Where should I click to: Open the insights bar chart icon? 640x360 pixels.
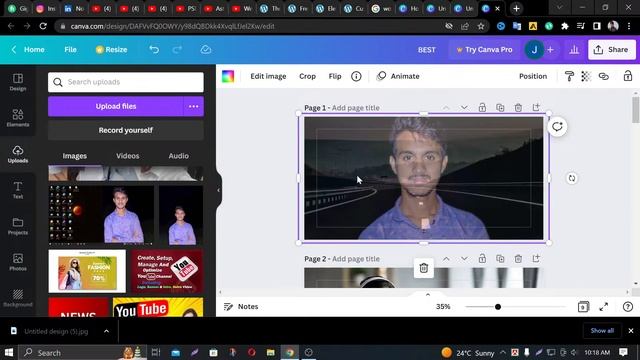pyautogui.click(x=574, y=50)
